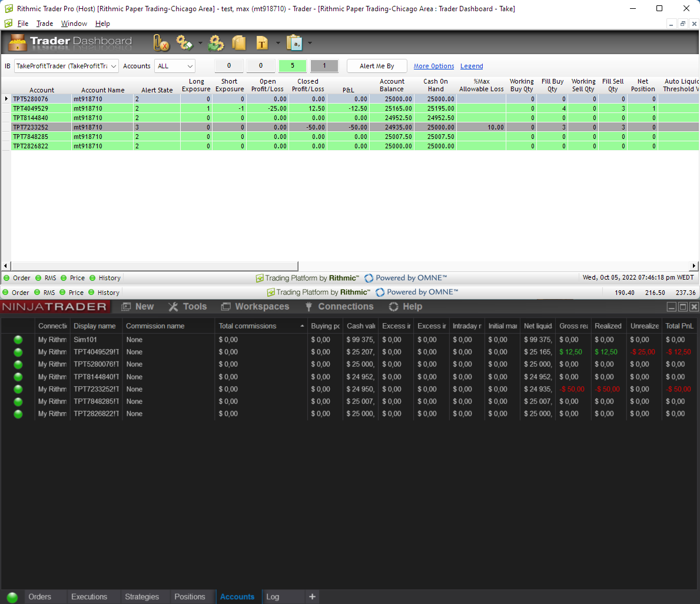Click the green History status light in the lower status bar

(x=91, y=293)
